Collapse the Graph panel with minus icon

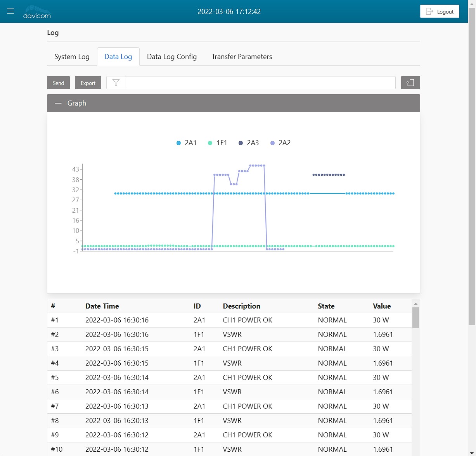[x=58, y=103]
